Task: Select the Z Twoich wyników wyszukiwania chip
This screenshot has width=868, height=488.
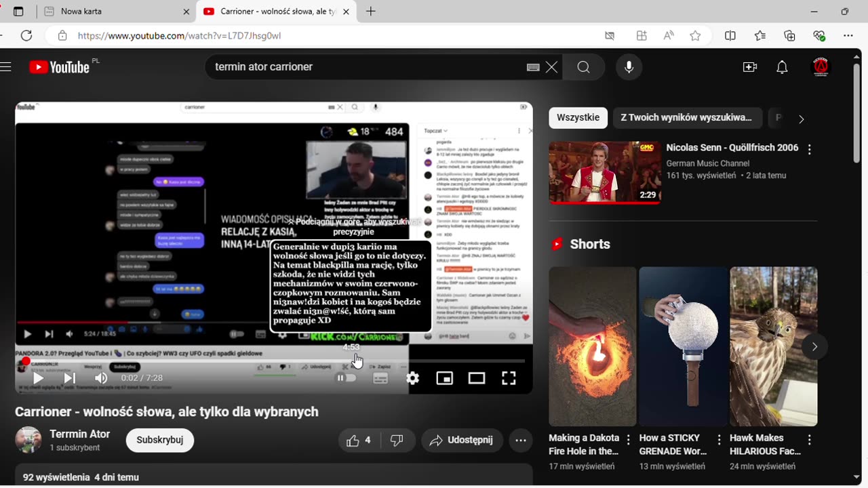Action: pyautogui.click(x=688, y=117)
